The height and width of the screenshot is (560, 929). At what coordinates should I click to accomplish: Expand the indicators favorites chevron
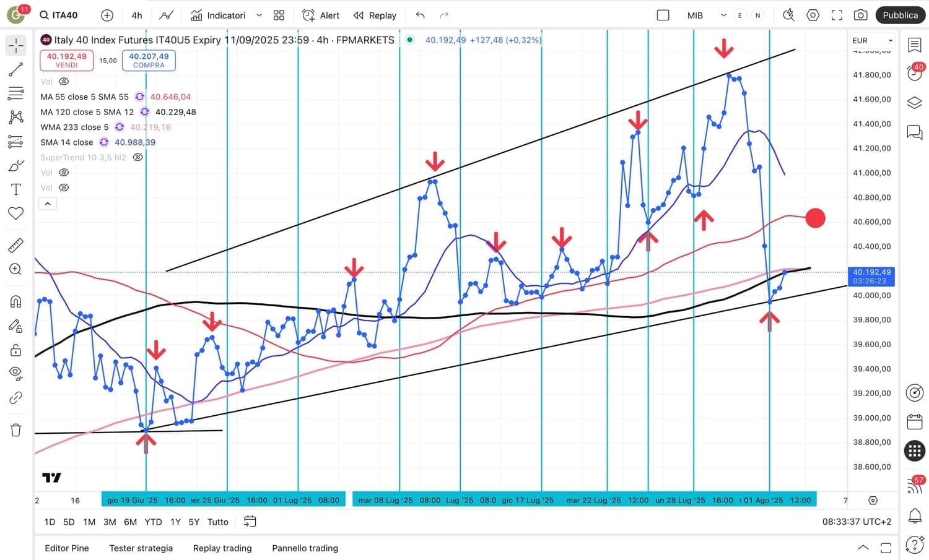click(x=260, y=15)
